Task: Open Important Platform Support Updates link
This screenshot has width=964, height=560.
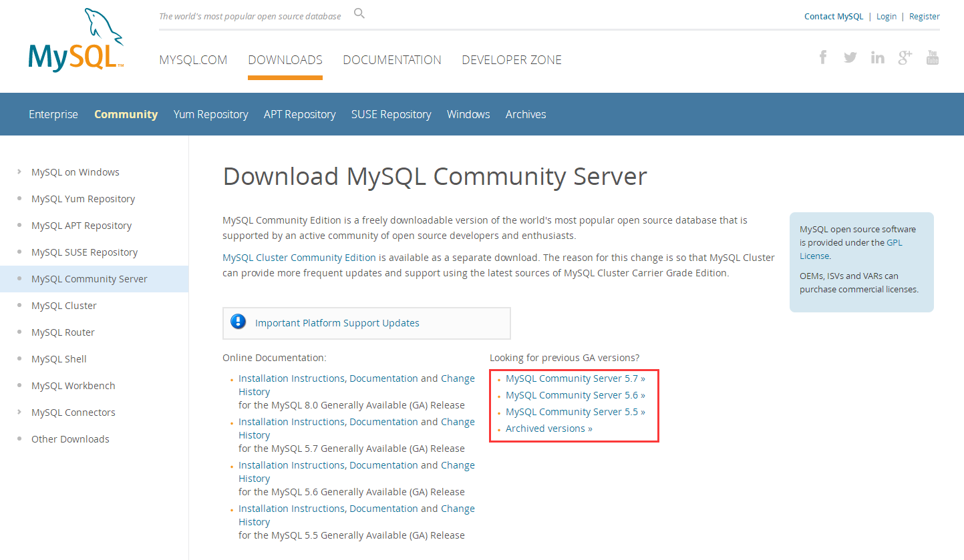Action: click(337, 323)
